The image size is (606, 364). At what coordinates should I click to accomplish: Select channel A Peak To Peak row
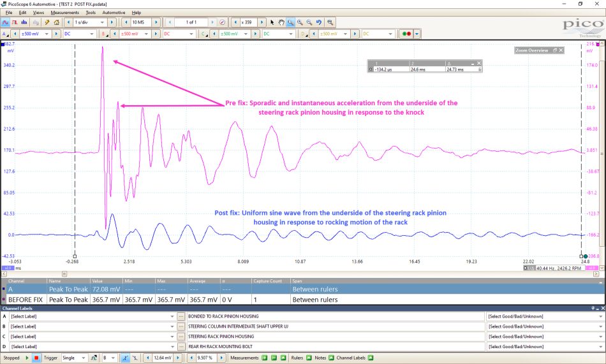(x=303, y=289)
